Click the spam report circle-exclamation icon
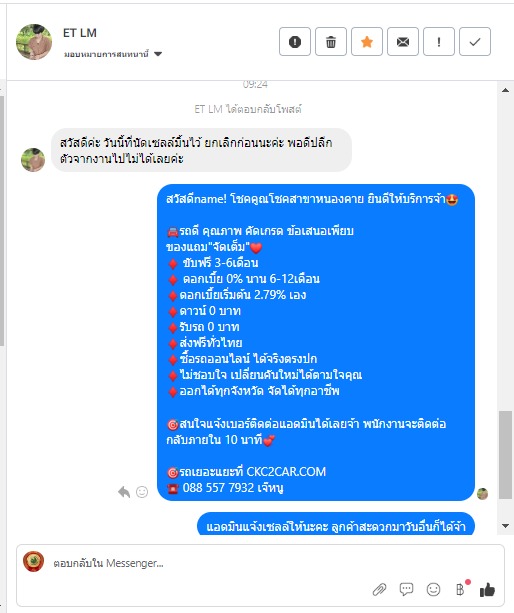The image size is (514, 613). coord(295,41)
